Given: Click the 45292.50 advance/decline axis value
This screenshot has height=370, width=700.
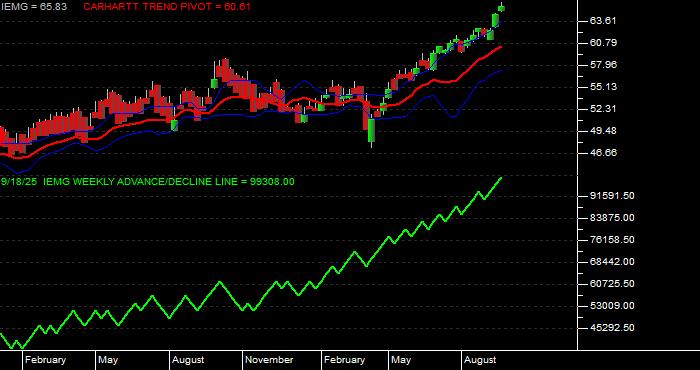Looking at the screenshot, I should click(612, 328).
